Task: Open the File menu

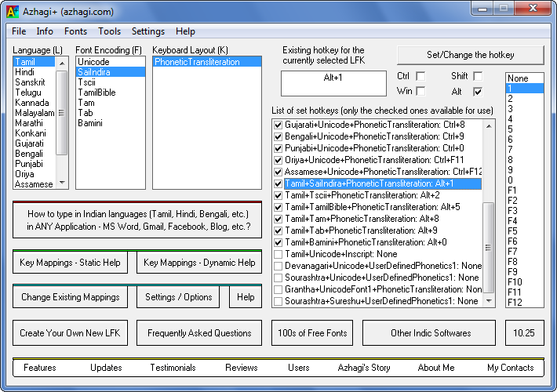Action: click(x=19, y=31)
